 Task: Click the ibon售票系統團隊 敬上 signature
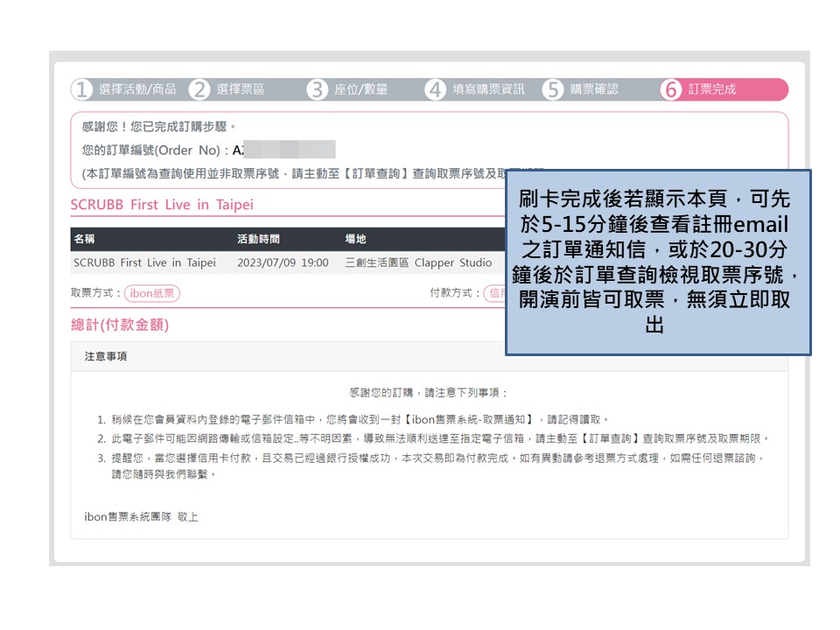tap(142, 517)
